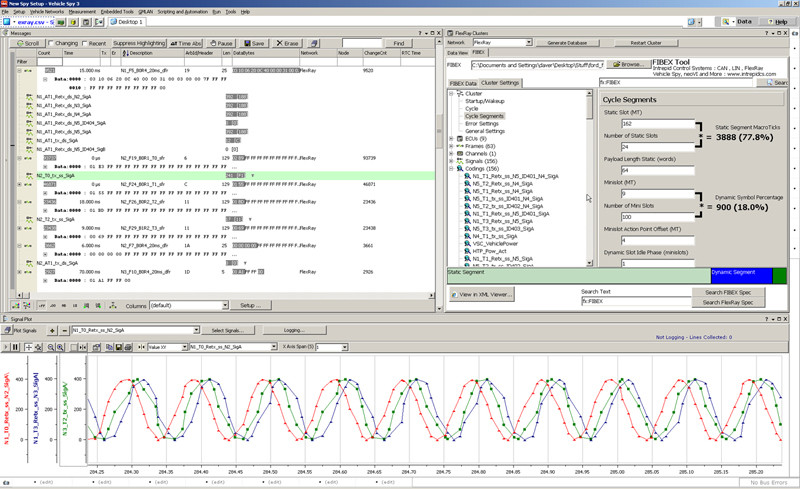800x489 pixels.
Task: Remove a signal with the minus button
Action: tap(64, 330)
